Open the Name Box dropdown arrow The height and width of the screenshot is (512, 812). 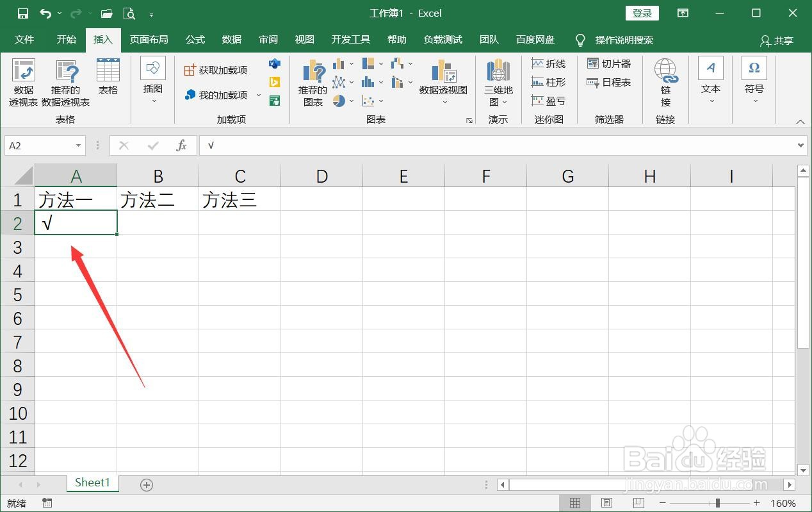click(x=77, y=145)
